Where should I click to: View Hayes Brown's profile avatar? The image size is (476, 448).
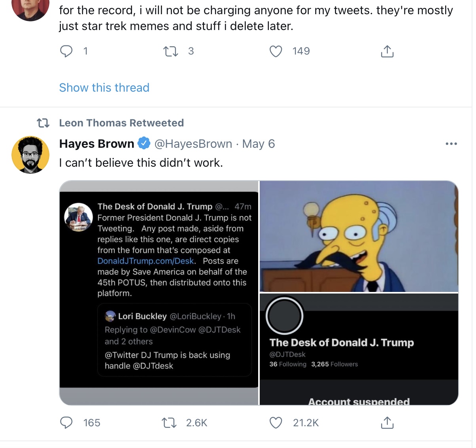[x=30, y=155]
